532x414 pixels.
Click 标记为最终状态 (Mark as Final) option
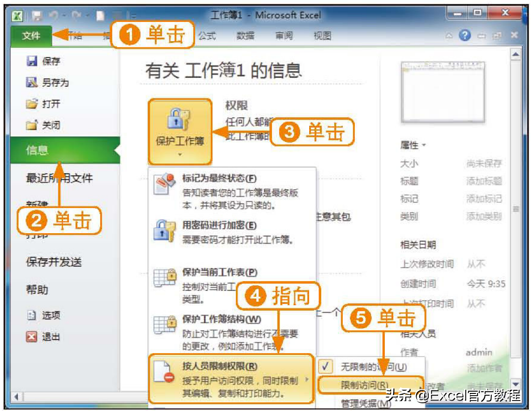pyautogui.click(x=232, y=192)
